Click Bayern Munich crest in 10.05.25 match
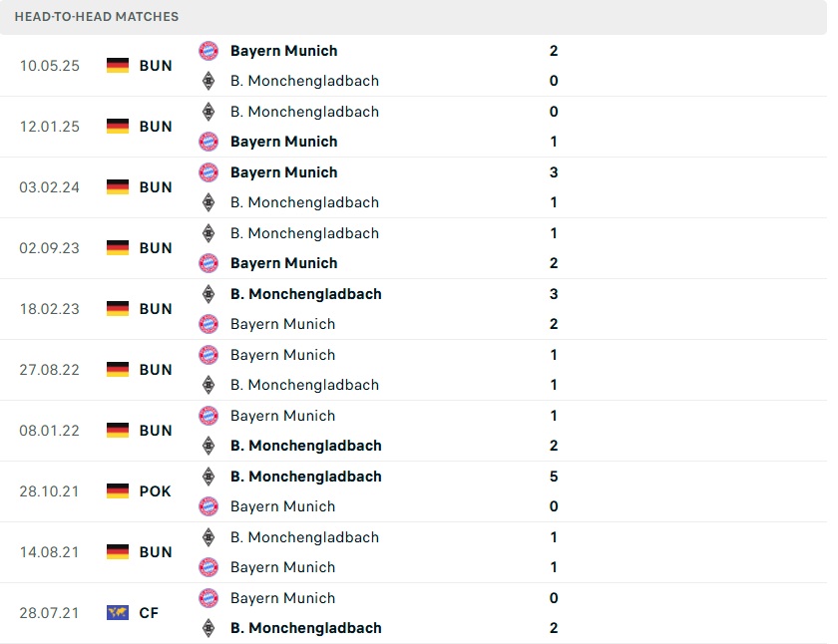 pyautogui.click(x=209, y=51)
